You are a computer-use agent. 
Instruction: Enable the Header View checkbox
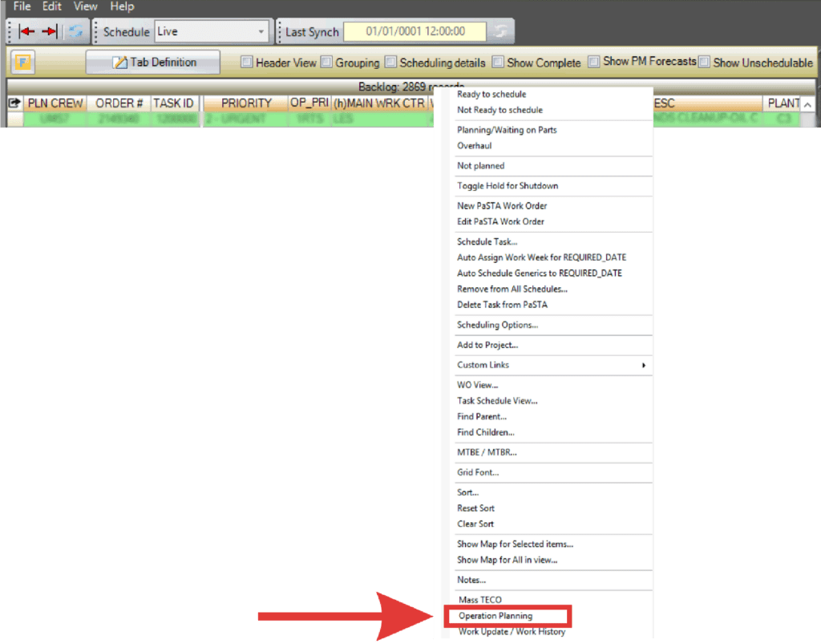(x=247, y=62)
